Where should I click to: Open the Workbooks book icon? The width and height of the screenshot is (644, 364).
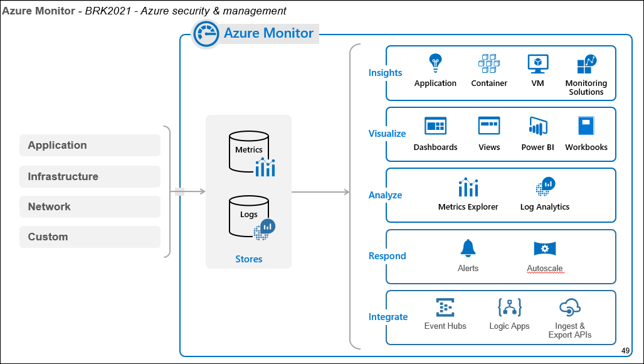[586, 126]
